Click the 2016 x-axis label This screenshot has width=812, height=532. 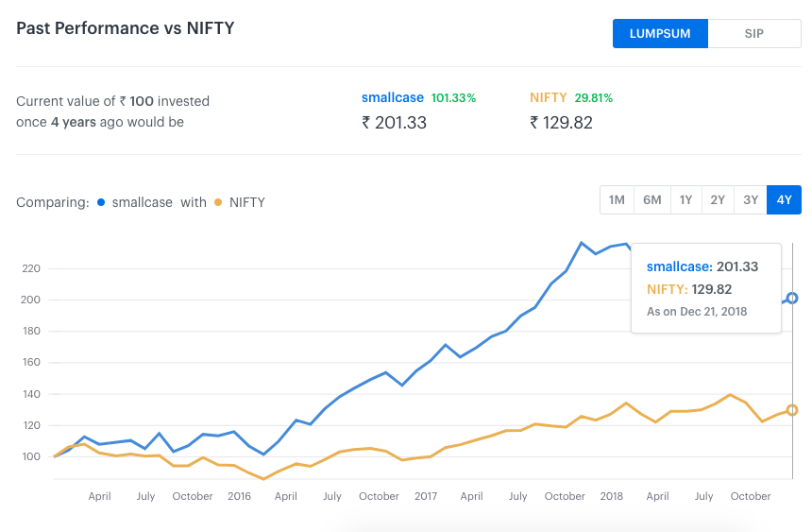click(x=239, y=496)
